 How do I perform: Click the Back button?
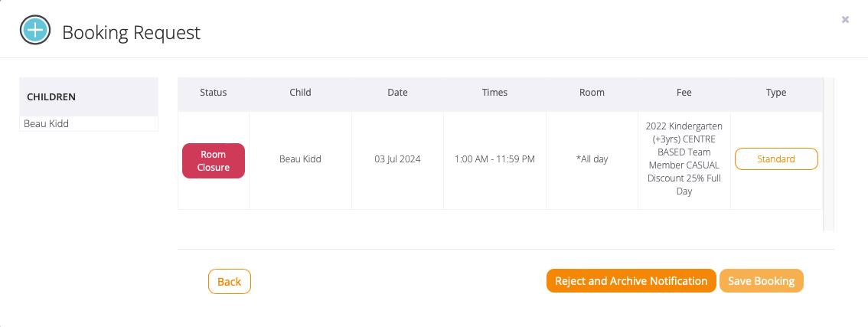pyautogui.click(x=229, y=282)
